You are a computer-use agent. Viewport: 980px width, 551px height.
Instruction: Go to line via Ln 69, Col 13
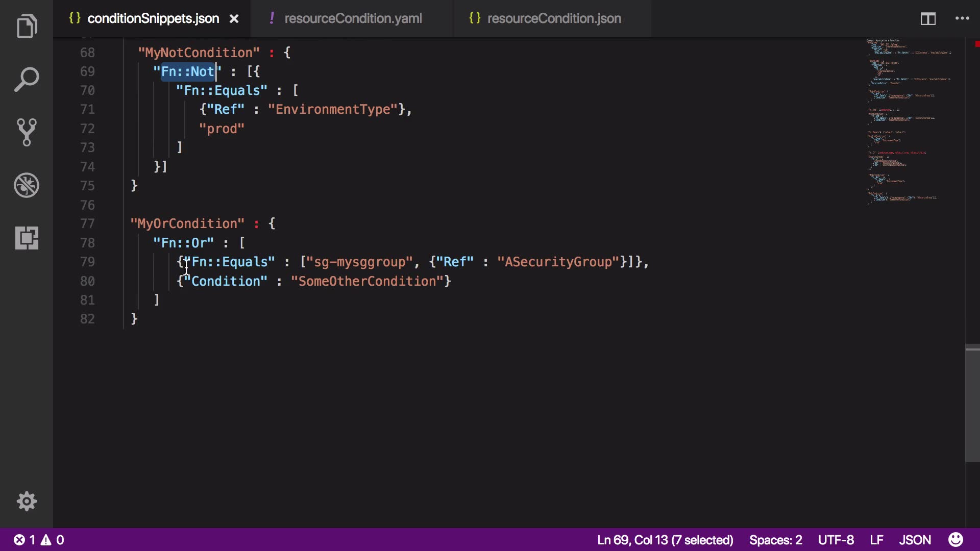pos(665,540)
